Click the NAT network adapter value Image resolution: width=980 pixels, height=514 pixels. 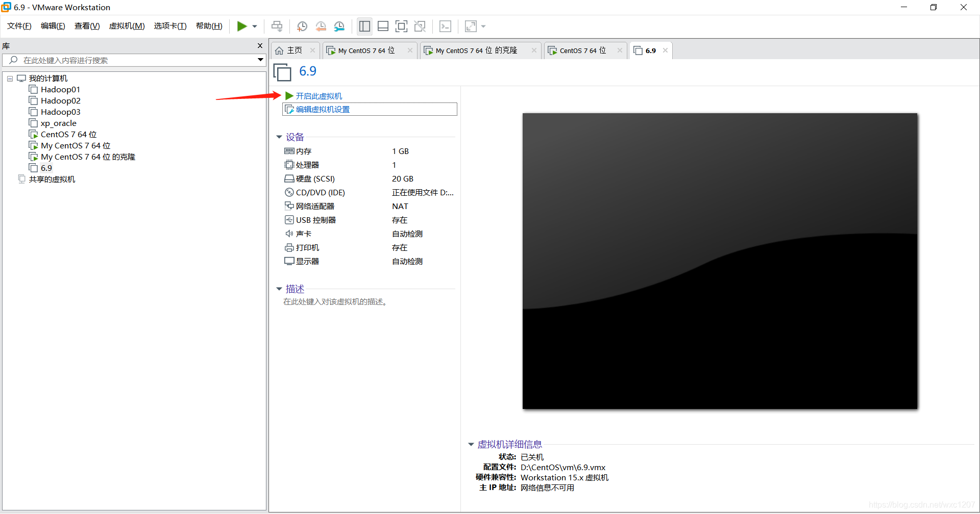tap(400, 207)
